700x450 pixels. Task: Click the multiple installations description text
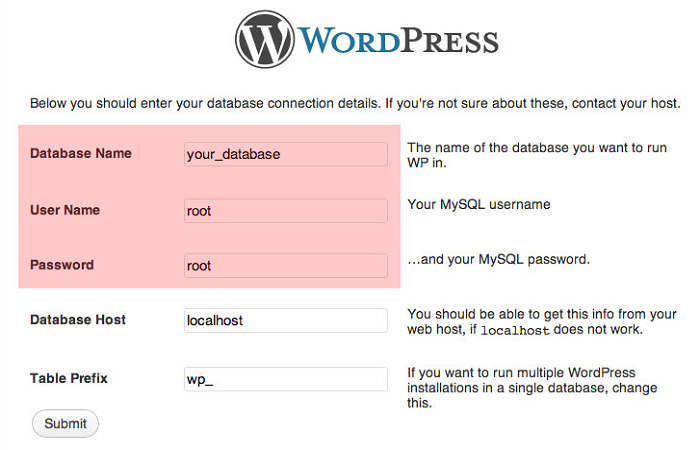[536, 386]
